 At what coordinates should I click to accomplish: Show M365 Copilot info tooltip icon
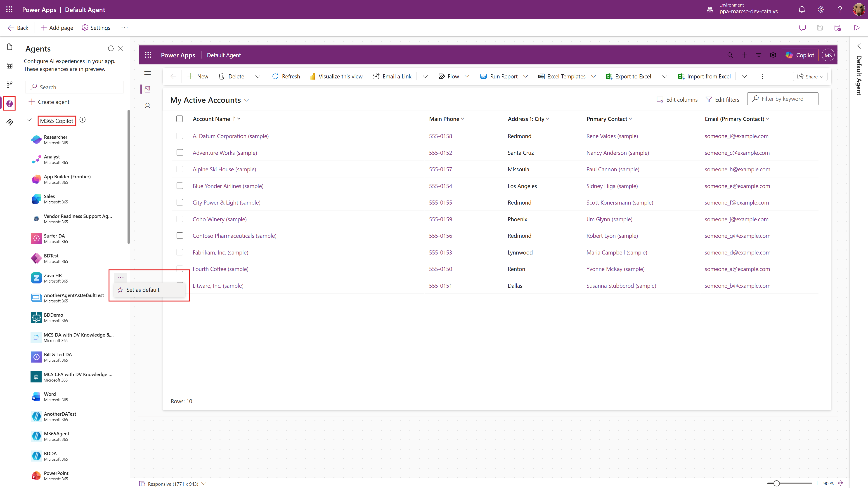point(83,120)
